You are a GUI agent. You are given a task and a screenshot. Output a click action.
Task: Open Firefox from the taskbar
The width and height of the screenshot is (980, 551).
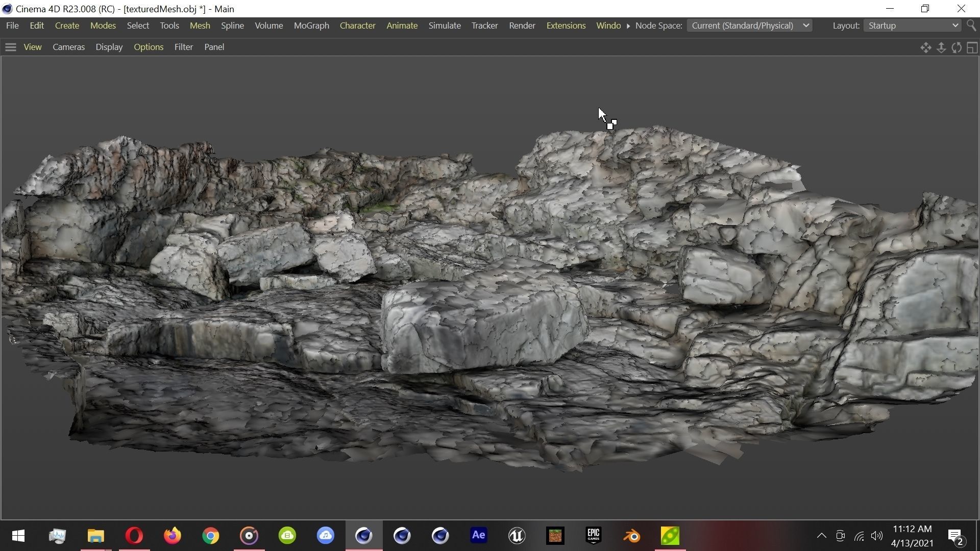(172, 536)
